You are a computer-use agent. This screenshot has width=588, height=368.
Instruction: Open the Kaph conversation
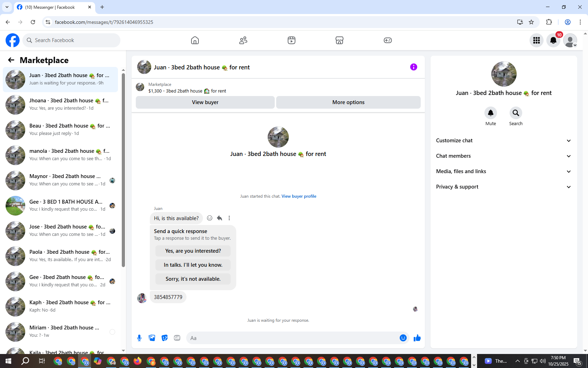pos(60,307)
